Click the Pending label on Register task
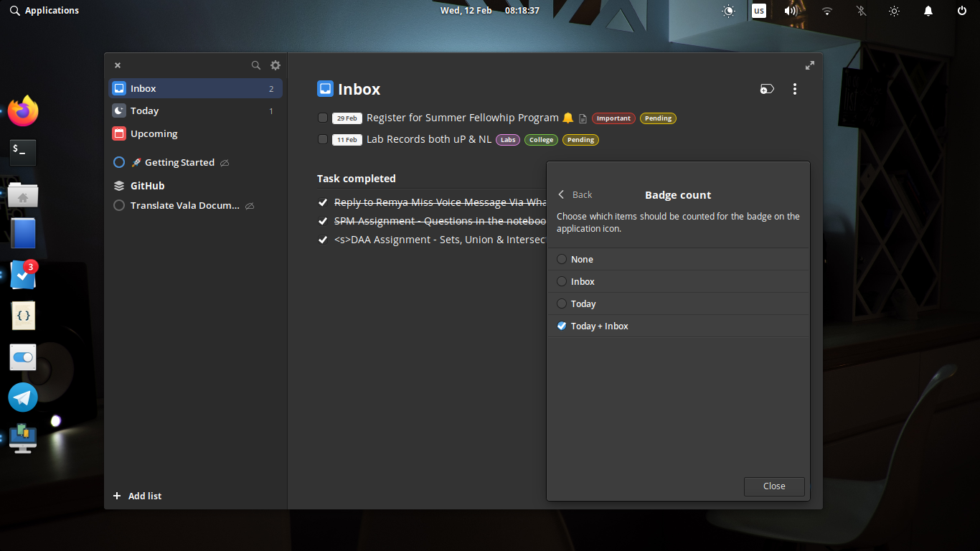980x551 pixels. tap(658, 118)
